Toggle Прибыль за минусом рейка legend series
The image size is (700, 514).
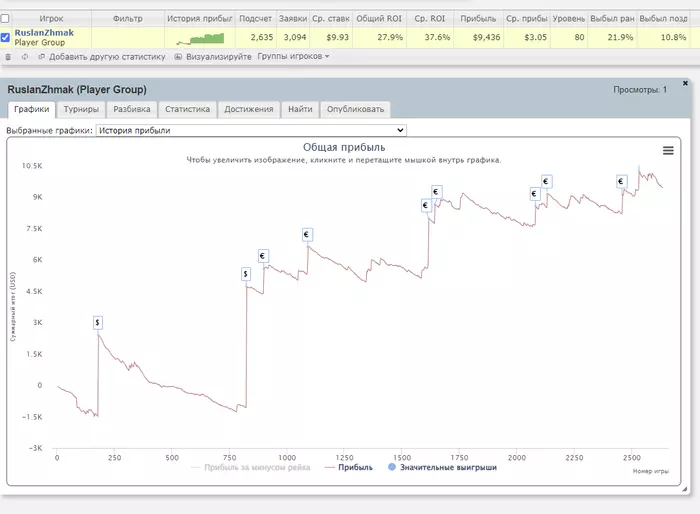pos(251,468)
